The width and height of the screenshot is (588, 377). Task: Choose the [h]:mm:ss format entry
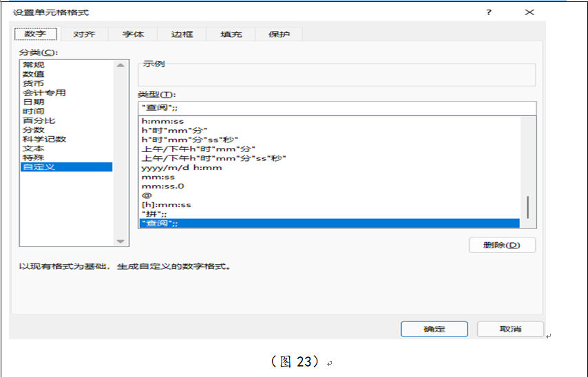pyautogui.click(x=166, y=204)
